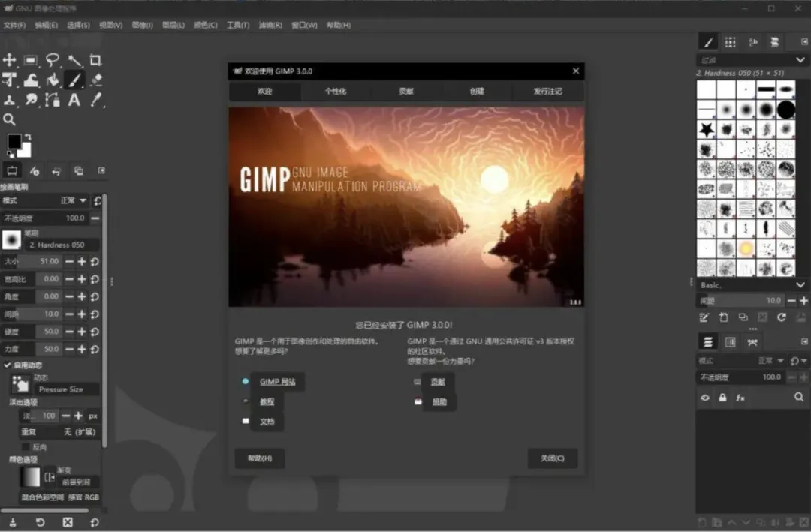Toggle the gradient reverse icon beside gradient preview

[49, 477]
